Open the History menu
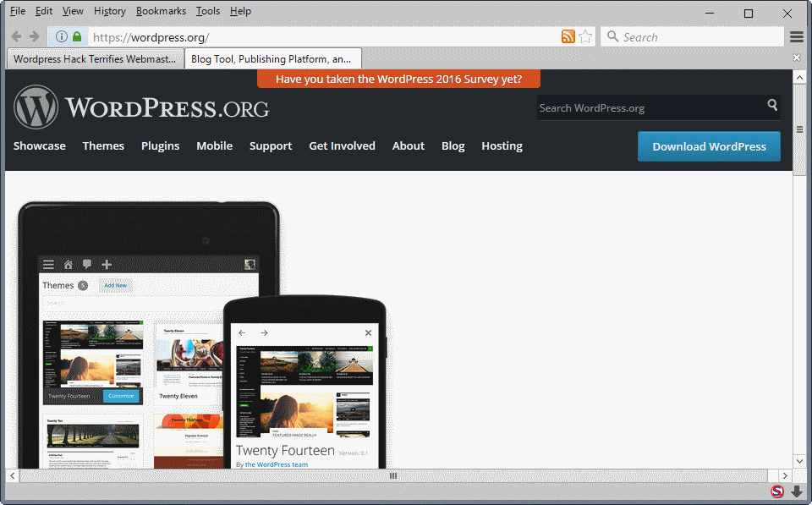 click(110, 11)
